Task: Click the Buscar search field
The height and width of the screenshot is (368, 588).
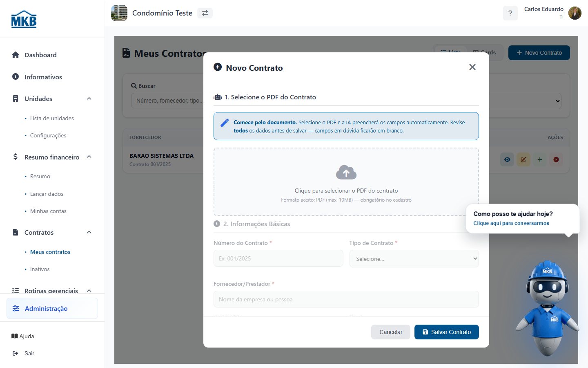Action: [167, 101]
